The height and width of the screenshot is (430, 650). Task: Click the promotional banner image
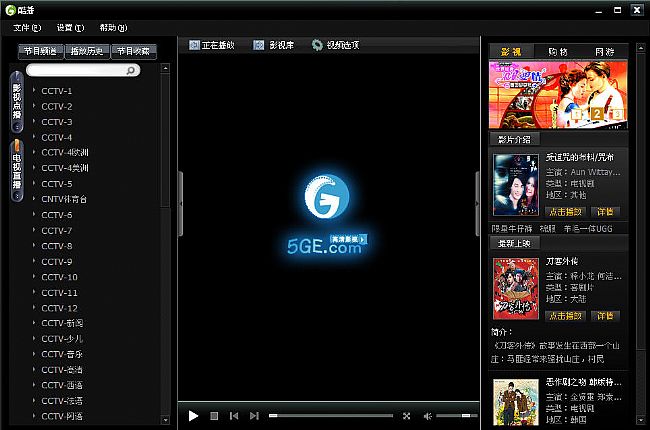[x=558, y=95]
